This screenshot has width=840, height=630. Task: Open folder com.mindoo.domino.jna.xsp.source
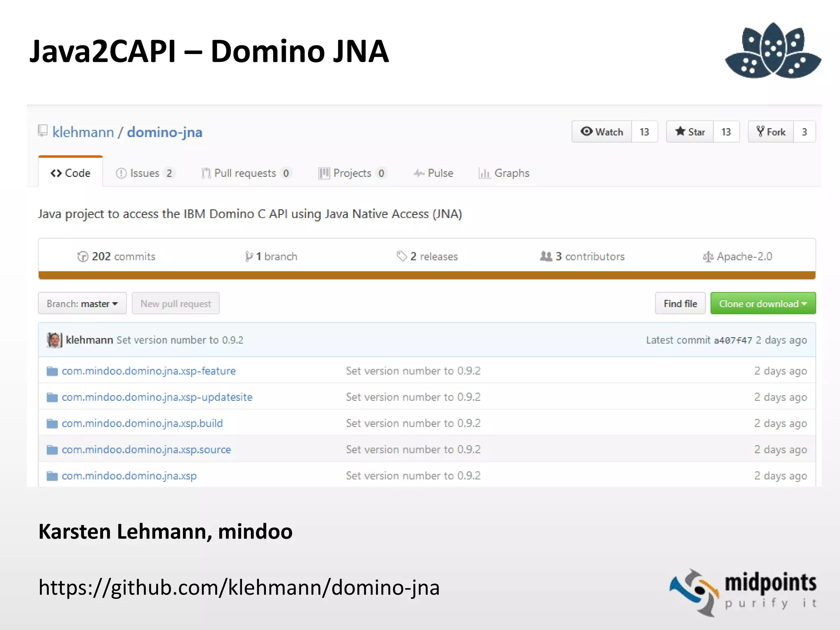pyautogui.click(x=146, y=450)
